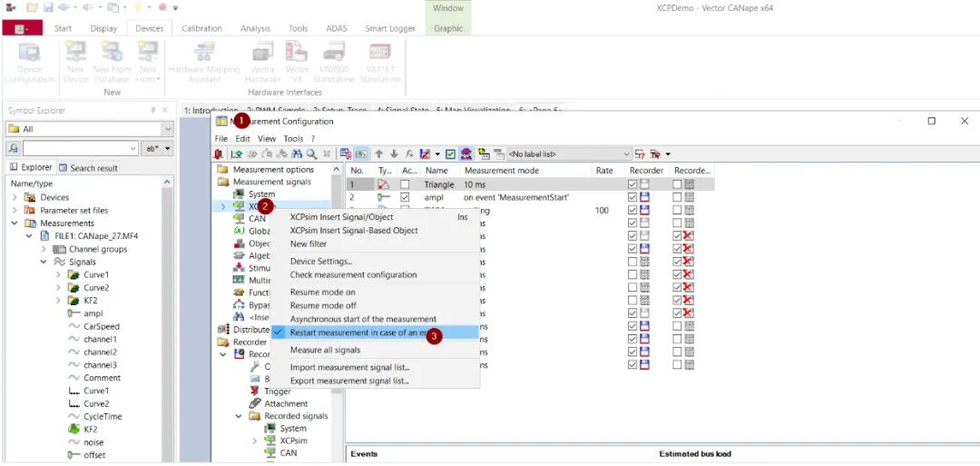Open Edit menu in Measurement Configuration
980x466 pixels.
tap(242, 139)
